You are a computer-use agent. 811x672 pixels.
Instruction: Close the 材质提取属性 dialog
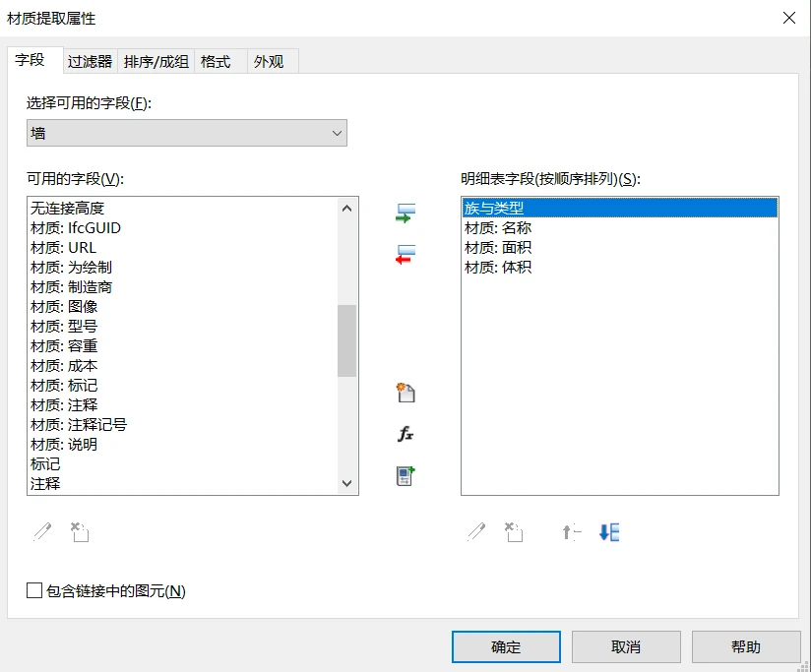[788, 18]
